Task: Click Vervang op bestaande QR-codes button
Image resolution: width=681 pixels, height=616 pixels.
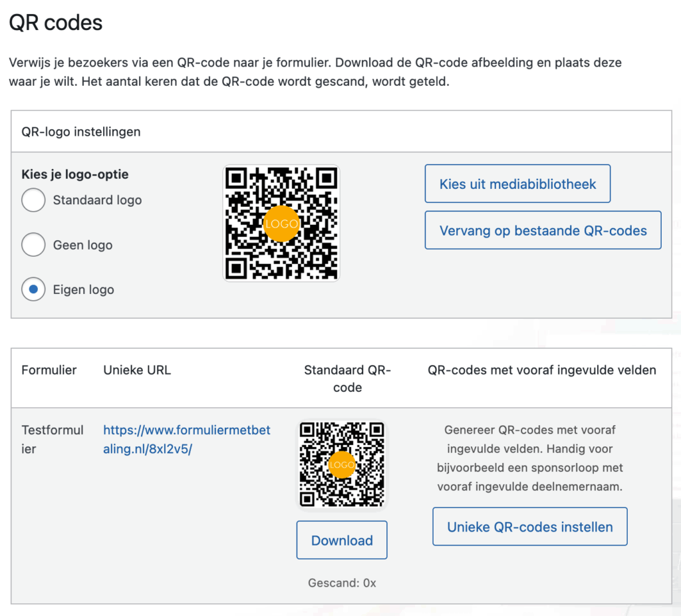Action: 543,230
